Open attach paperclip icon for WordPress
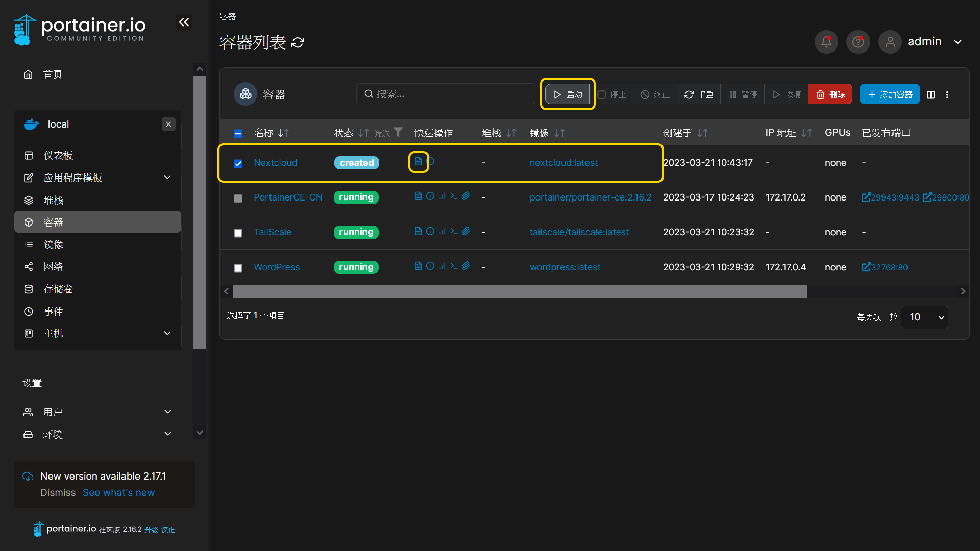 pos(466,266)
